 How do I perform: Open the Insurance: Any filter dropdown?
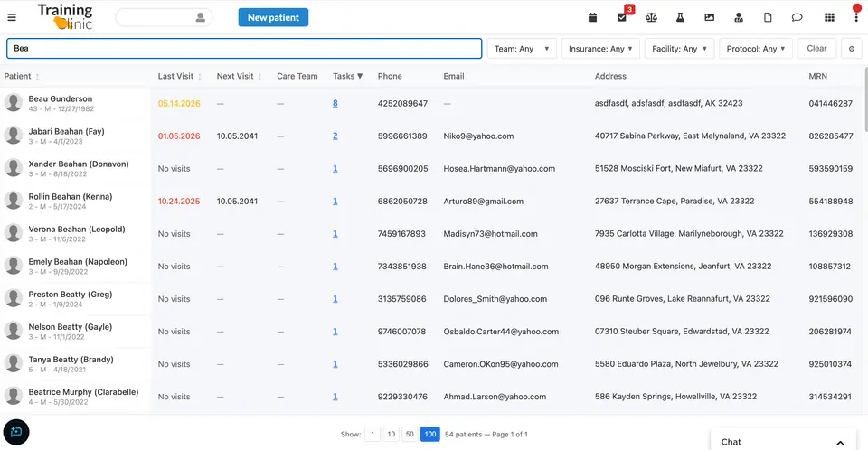(600, 49)
